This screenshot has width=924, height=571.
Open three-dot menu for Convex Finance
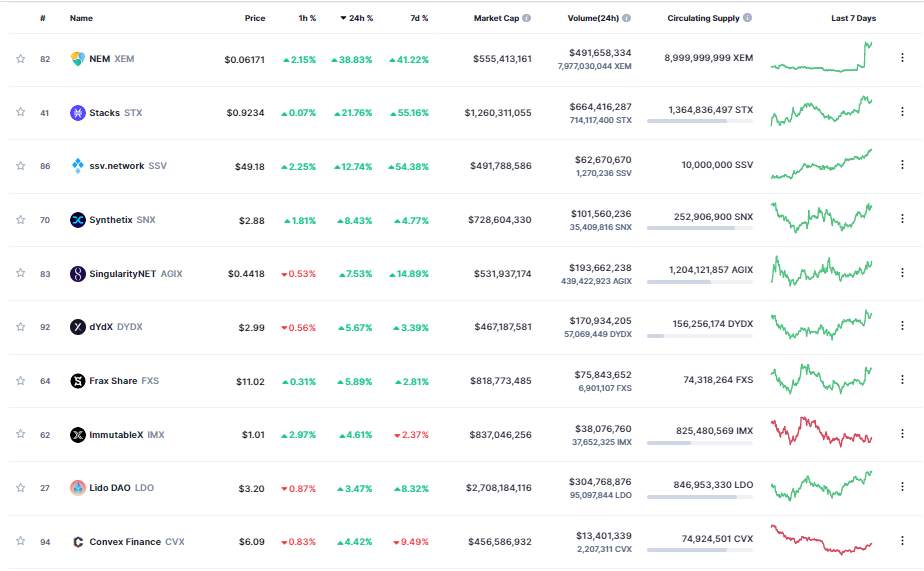(x=902, y=540)
